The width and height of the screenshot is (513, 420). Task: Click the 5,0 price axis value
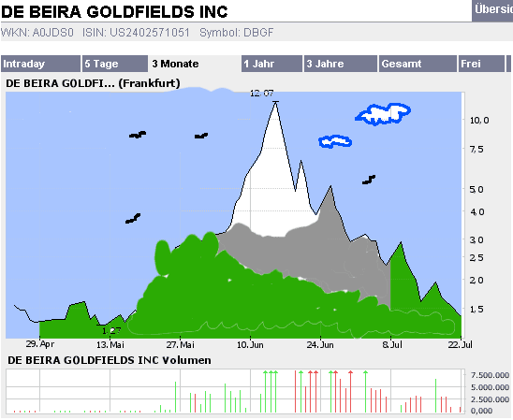tap(476, 190)
